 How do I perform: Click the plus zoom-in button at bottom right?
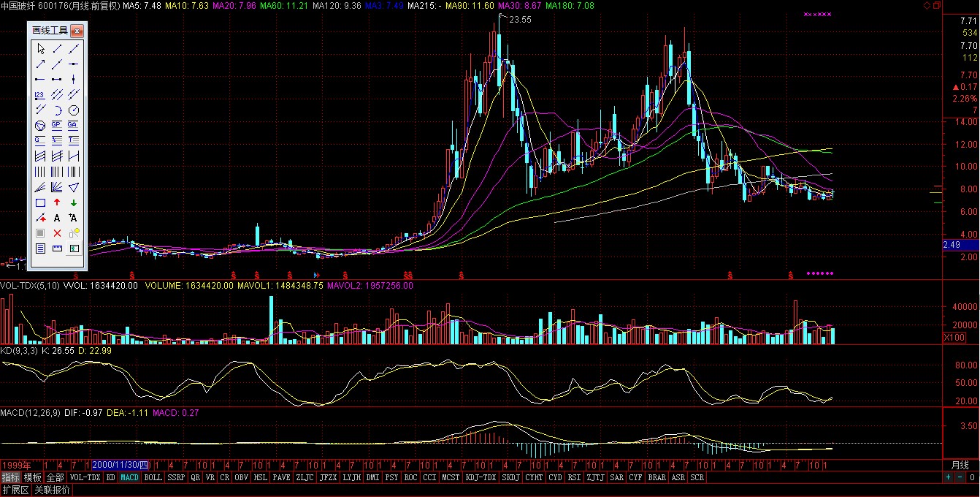pyautogui.click(x=949, y=477)
